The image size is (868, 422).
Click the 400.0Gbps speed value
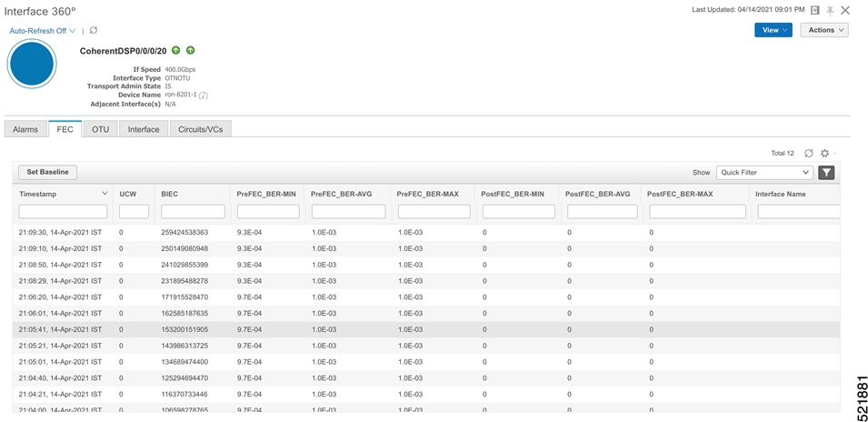(180, 70)
